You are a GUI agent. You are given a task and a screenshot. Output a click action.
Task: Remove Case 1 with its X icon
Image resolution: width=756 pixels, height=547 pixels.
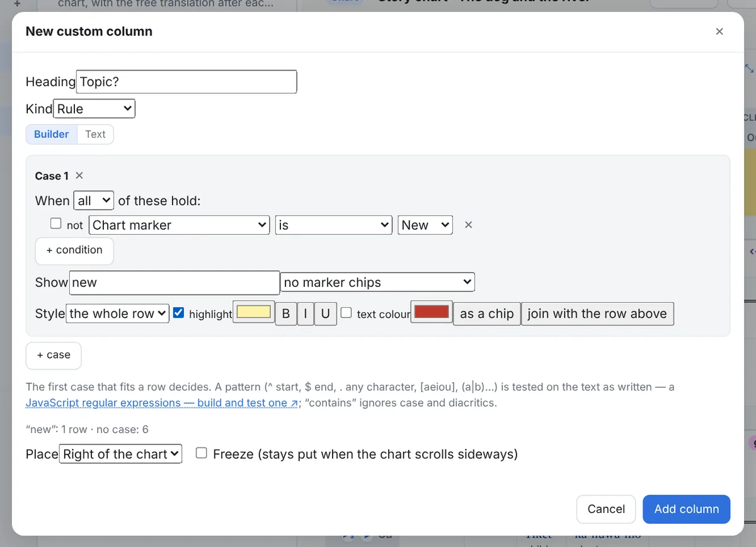click(79, 176)
